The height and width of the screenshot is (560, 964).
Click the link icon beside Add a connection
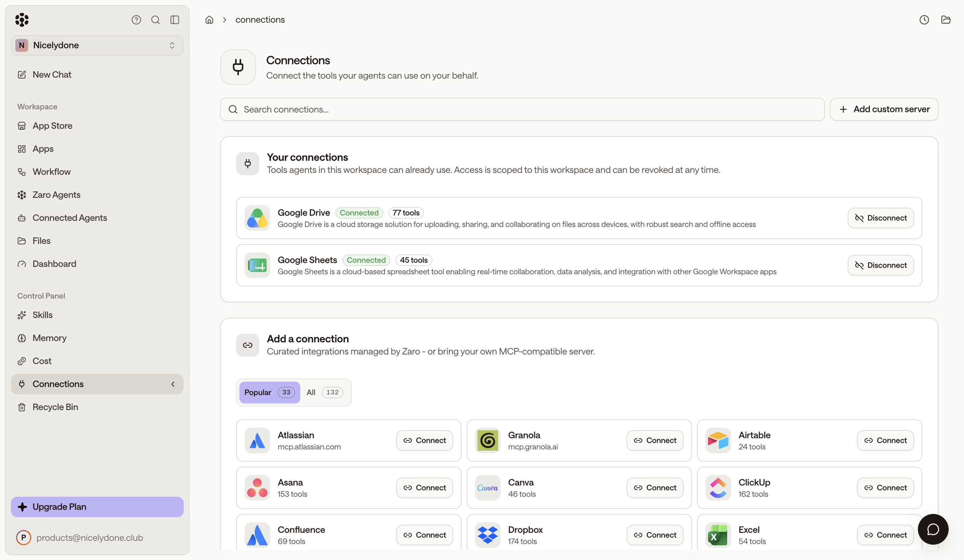(247, 345)
